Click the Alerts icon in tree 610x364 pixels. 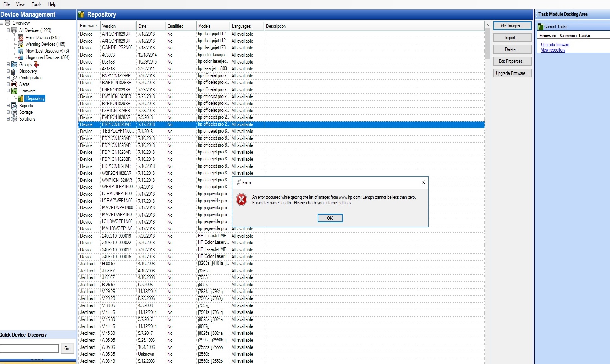click(x=14, y=84)
